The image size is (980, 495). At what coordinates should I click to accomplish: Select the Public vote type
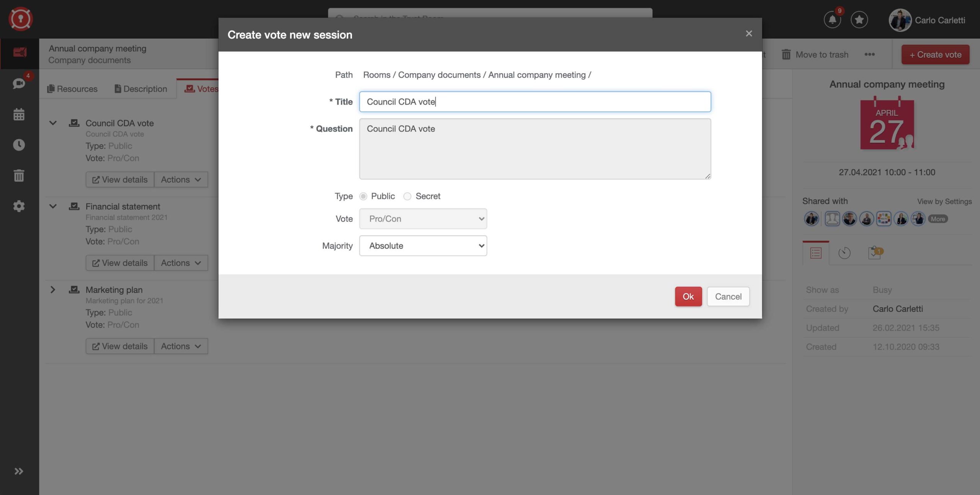click(x=363, y=196)
